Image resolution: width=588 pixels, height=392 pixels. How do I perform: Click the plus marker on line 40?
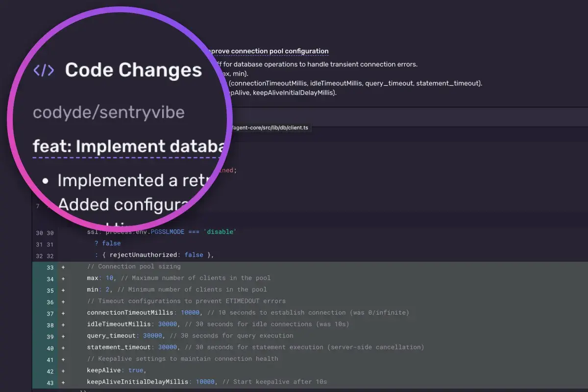(x=63, y=347)
